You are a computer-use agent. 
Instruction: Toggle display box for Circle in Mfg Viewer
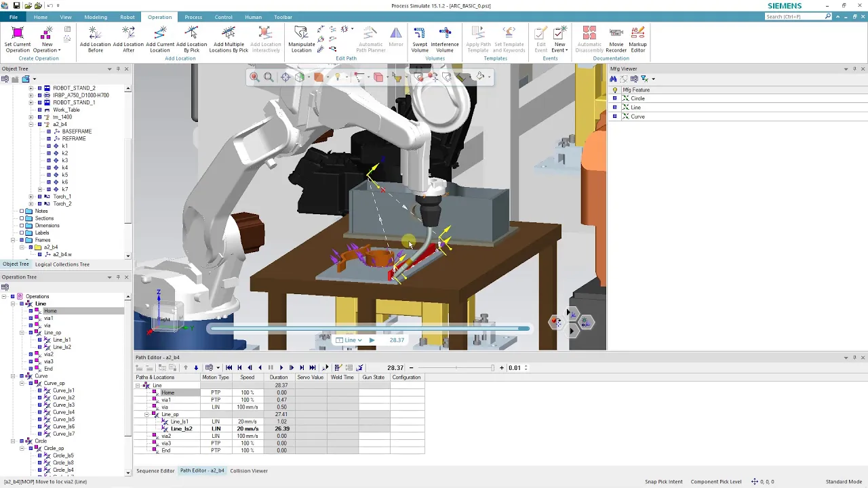615,98
